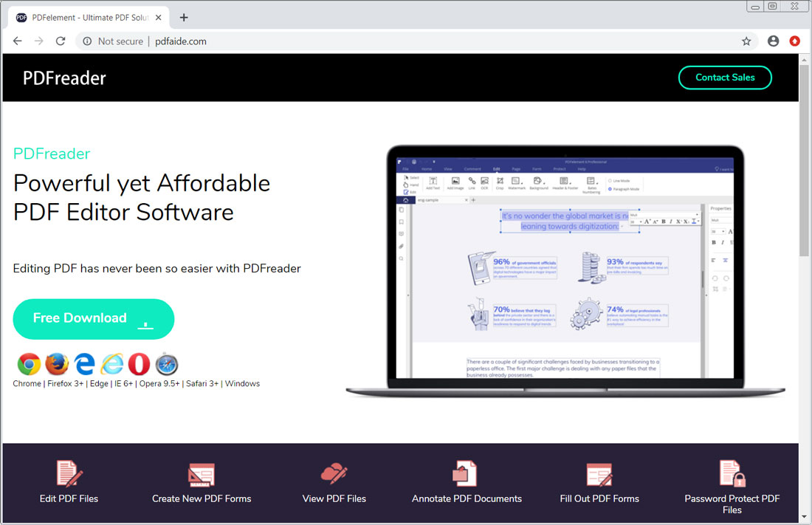The height and width of the screenshot is (525, 812).
Task: Click the heading Powerful yet Affordable
Action: point(142,183)
